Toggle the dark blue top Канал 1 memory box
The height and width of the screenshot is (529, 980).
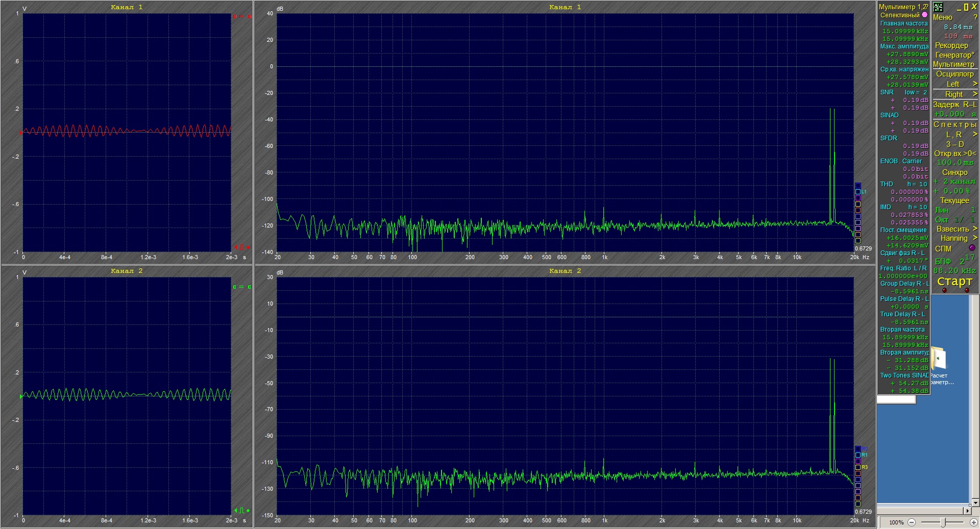pos(858,186)
